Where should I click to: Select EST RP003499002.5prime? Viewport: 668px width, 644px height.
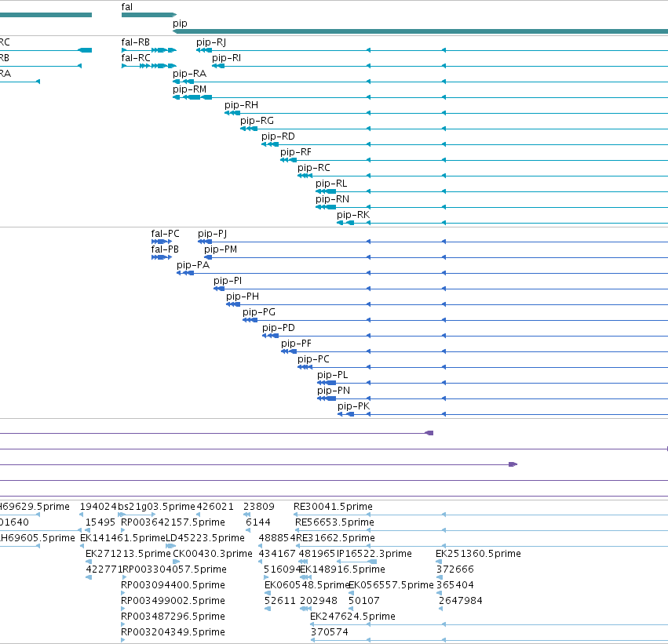tap(173, 601)
